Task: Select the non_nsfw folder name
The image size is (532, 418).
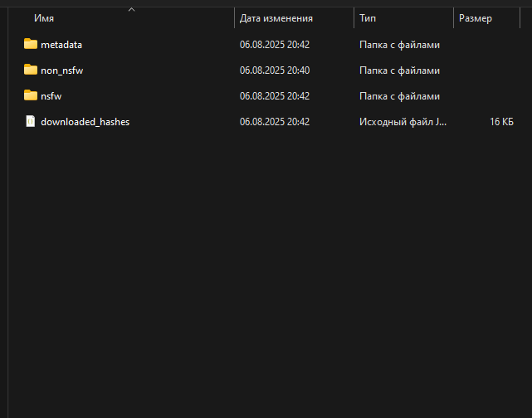Action: tap(61, 70)
